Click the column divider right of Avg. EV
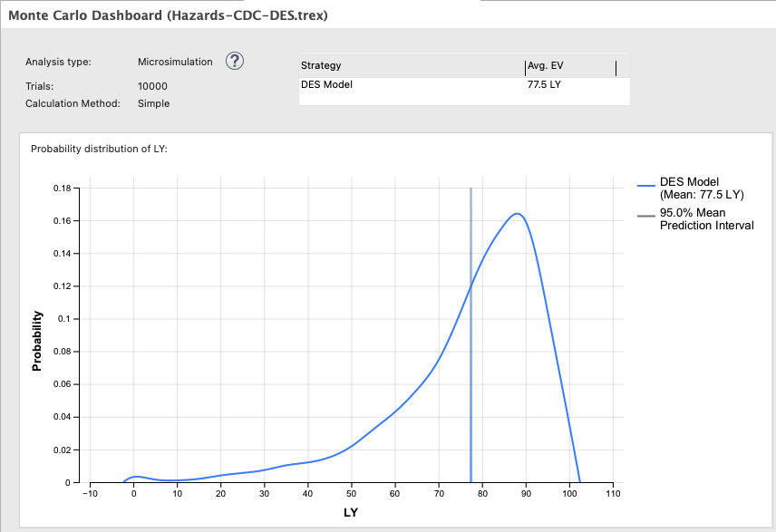This screenshot has height=532, width=776. [616, 68]
